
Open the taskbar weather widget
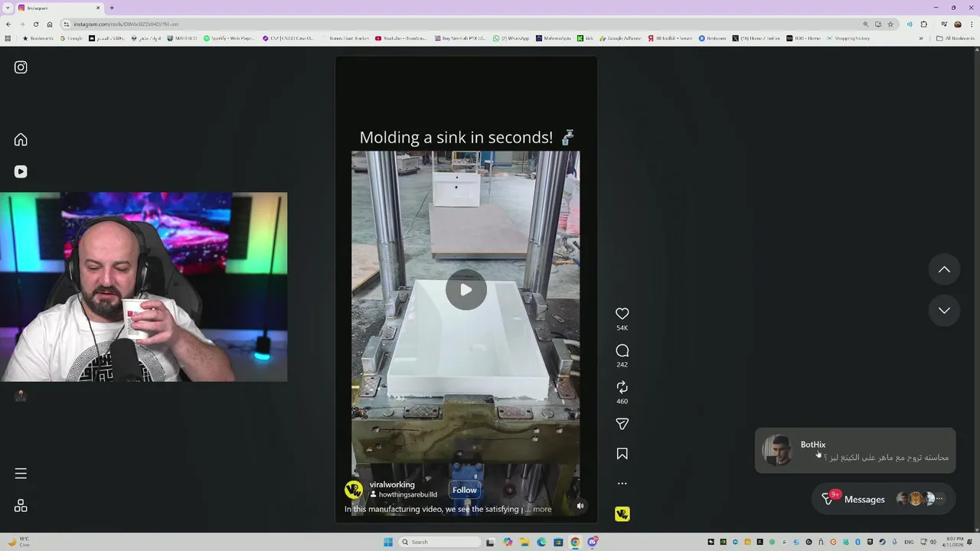(19, 542)
